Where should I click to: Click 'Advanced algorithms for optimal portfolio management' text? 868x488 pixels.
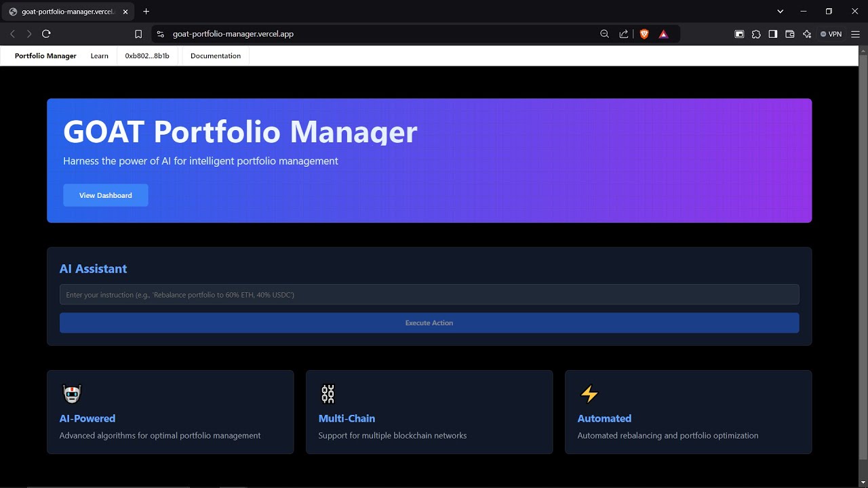160,436
